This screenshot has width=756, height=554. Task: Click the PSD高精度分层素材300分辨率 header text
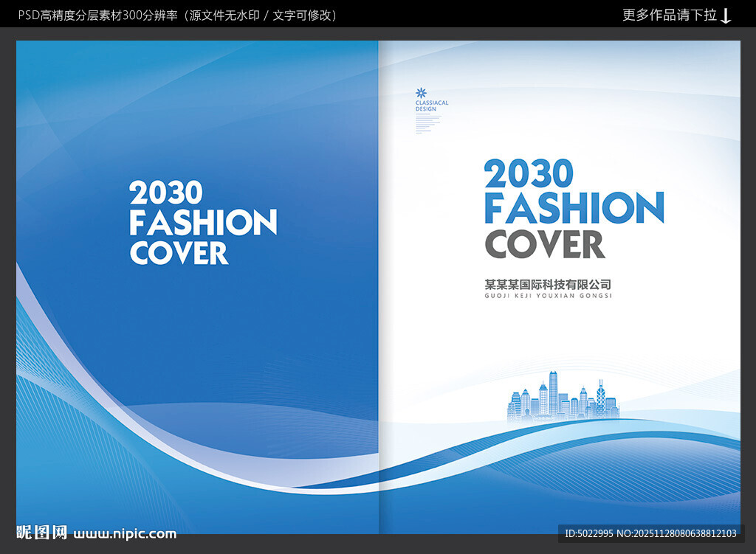click(x=98, y=15)
